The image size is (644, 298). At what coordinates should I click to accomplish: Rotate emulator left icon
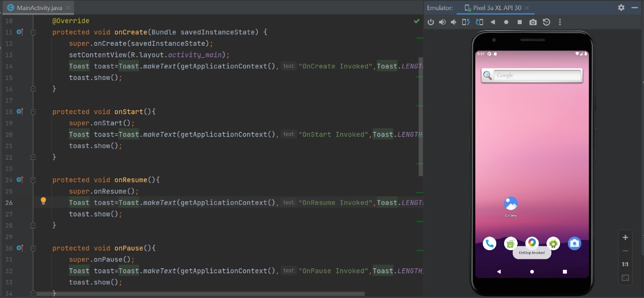click(x=466, y=22)
